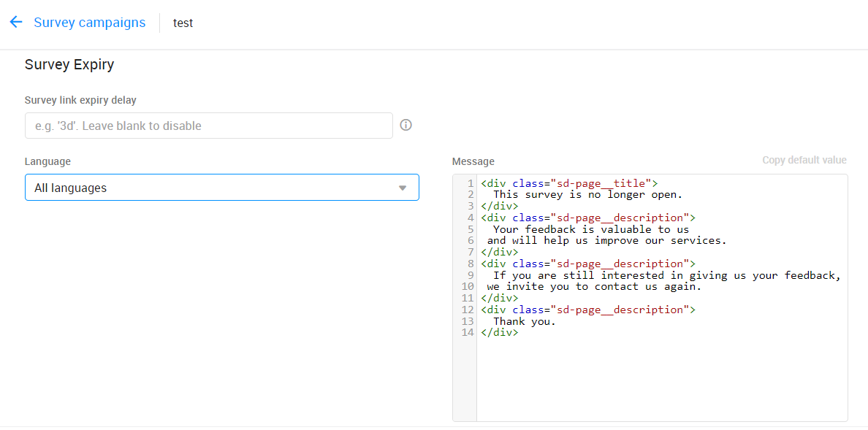Click the closing div on line 14
The image size is (868, 430).
point(500,332)
